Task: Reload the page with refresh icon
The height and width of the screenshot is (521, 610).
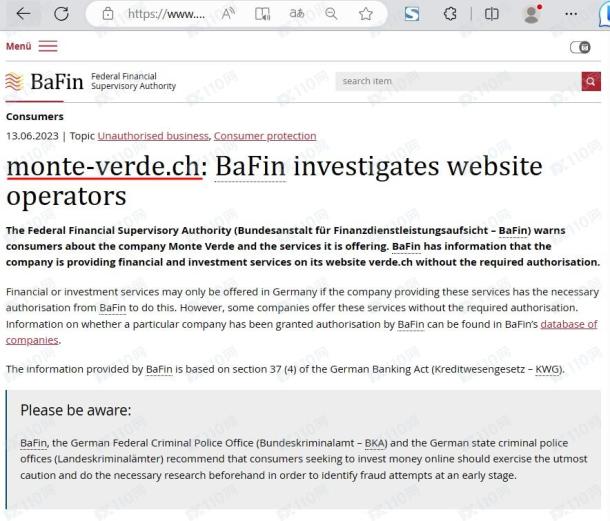Action: point(61,14)
